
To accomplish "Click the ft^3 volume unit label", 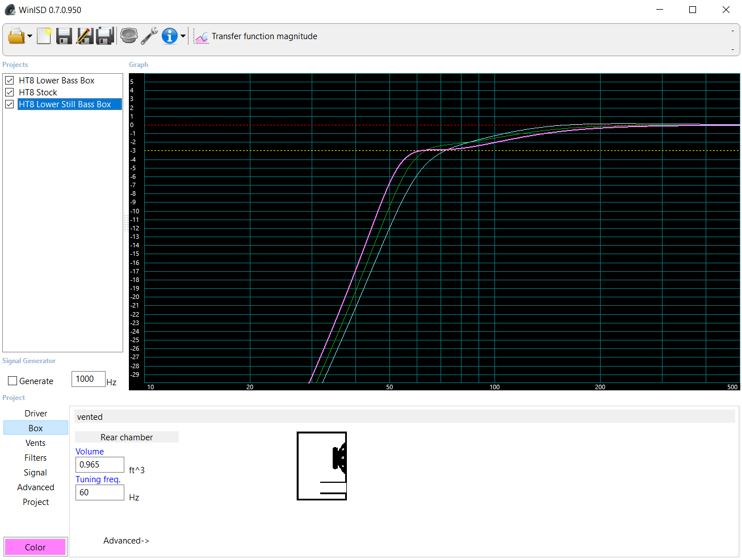I will [137, 470].
